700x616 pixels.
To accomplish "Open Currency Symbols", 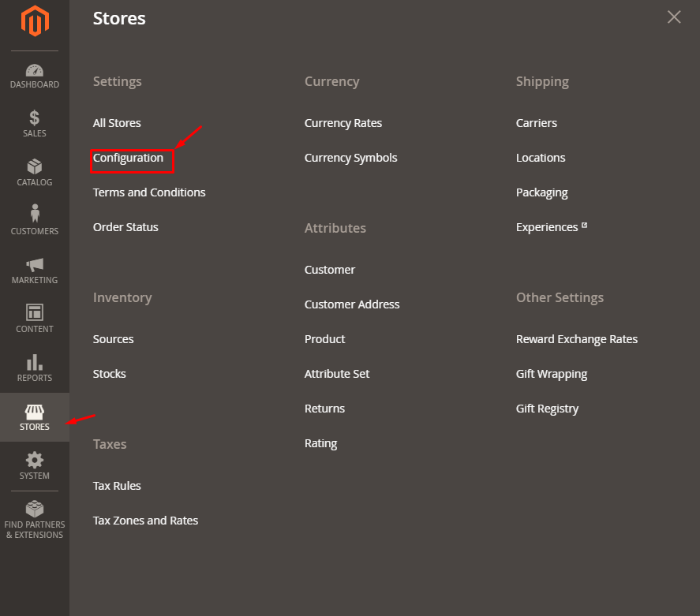I will (x=351, y=158).
